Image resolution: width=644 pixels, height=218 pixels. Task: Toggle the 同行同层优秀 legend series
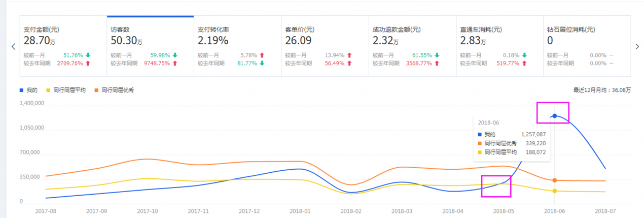coord(114,90)
